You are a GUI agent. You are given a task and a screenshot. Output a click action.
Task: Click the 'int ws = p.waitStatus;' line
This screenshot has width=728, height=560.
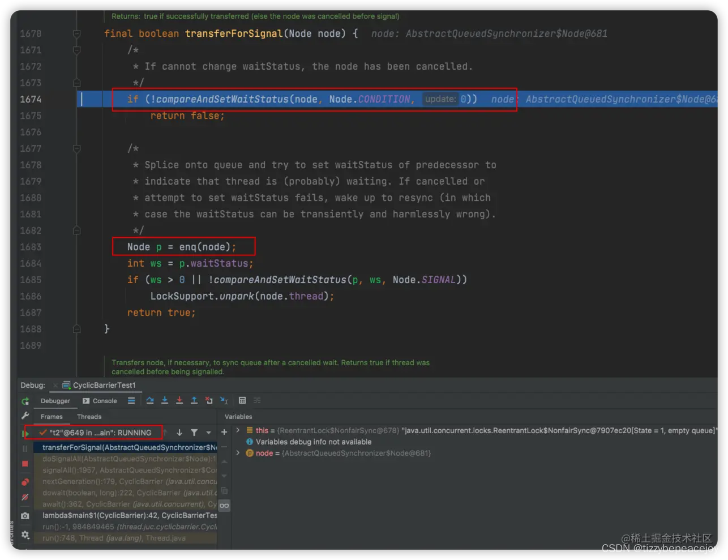click(190, 263)
